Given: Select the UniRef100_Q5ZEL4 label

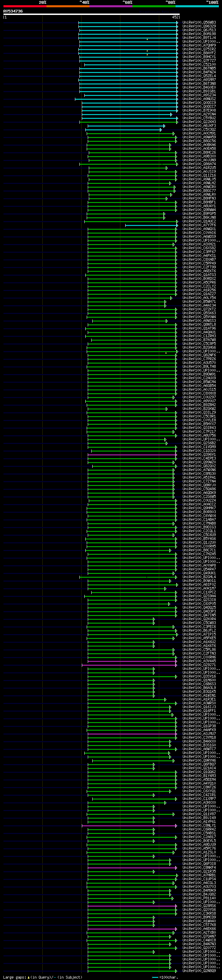Looking at the screenshot, I should pyautogui.click(x=199, y=76).
